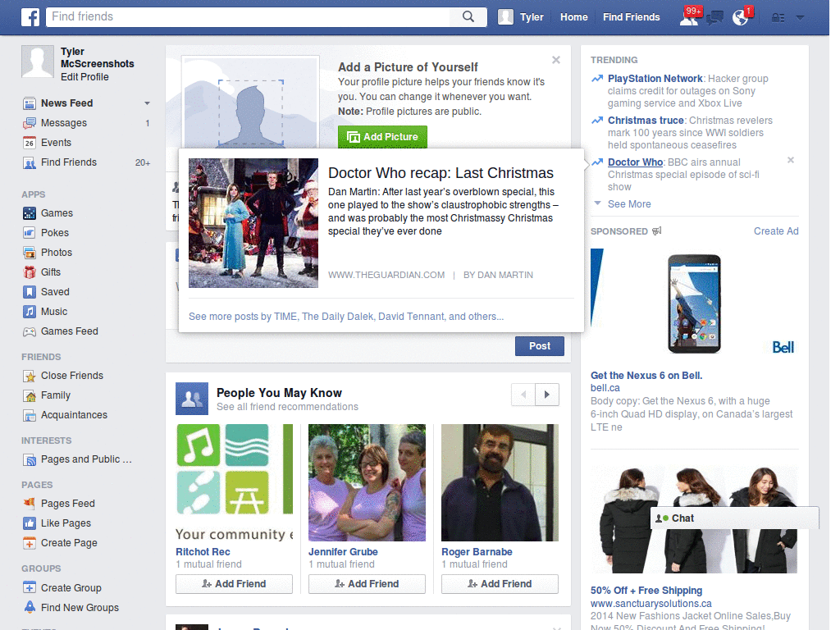
Task: Dismiss the Add a Picture prompt
Action: 556,60
